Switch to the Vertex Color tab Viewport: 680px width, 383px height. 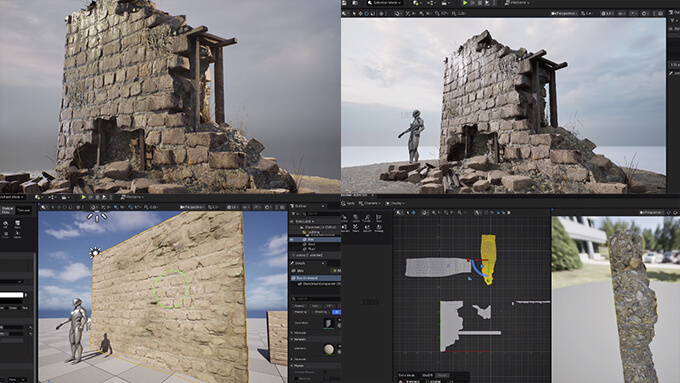coord(7,210)
